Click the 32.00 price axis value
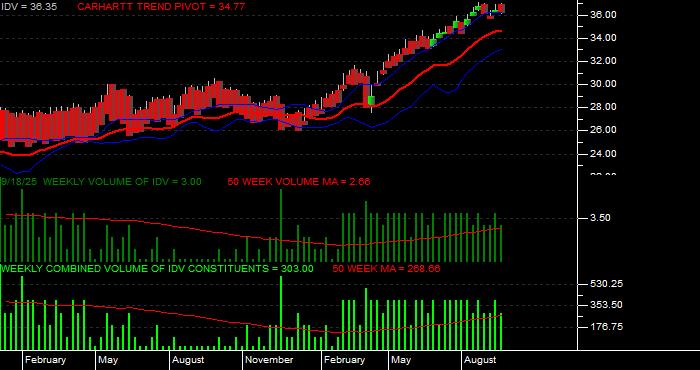Image resolution: width=700 pixels, height=370 pixels. (x=604, y=61)
